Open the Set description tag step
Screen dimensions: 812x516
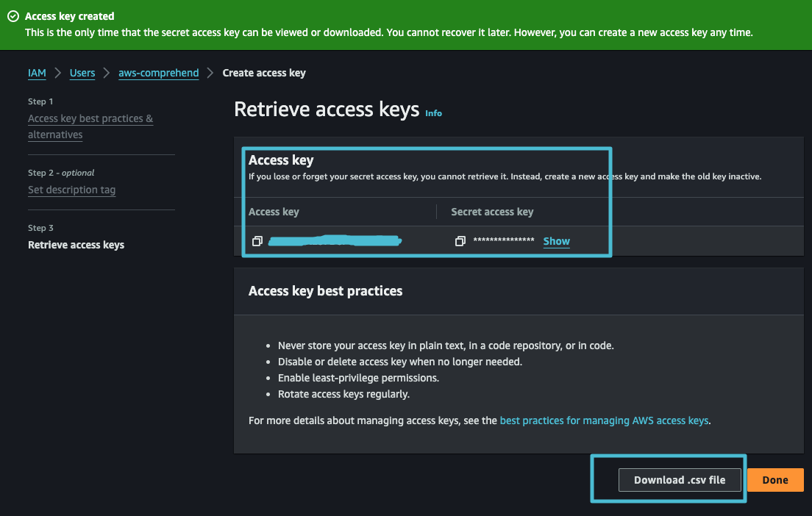[71, 190]
